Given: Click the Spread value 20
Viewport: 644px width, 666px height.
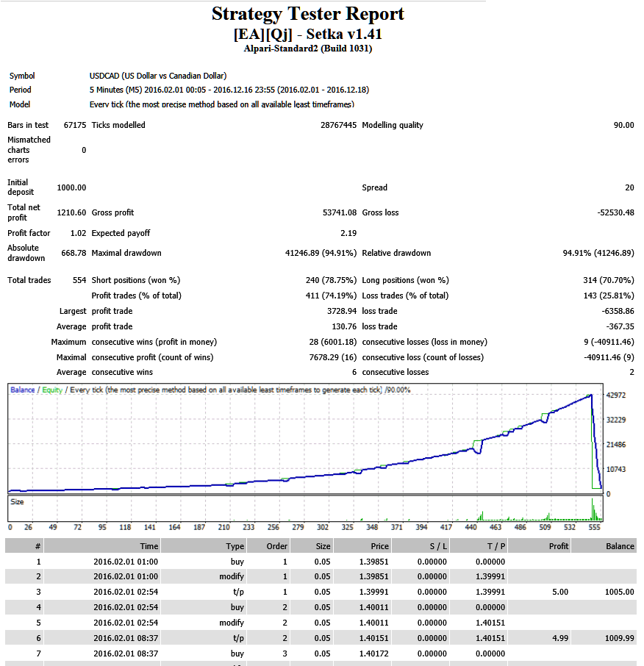Looking at the screenshot, I should pyautogui.click(x=629, y=187).
